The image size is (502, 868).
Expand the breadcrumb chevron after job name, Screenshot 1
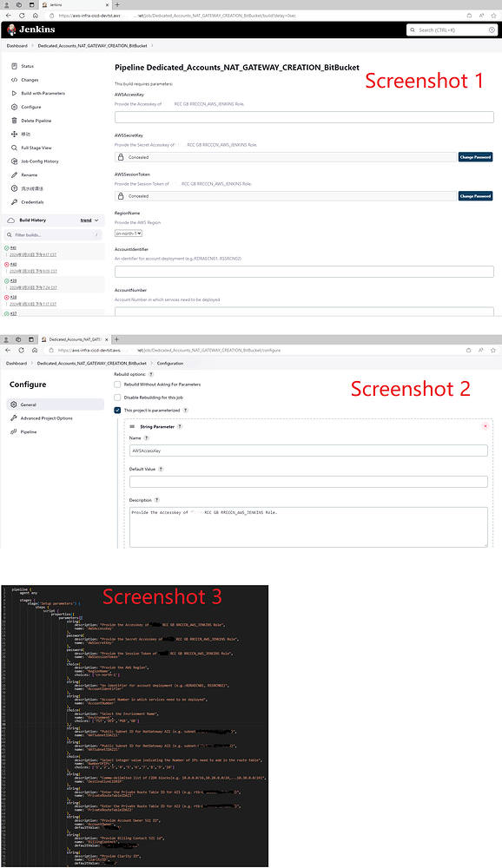point(152,46)
